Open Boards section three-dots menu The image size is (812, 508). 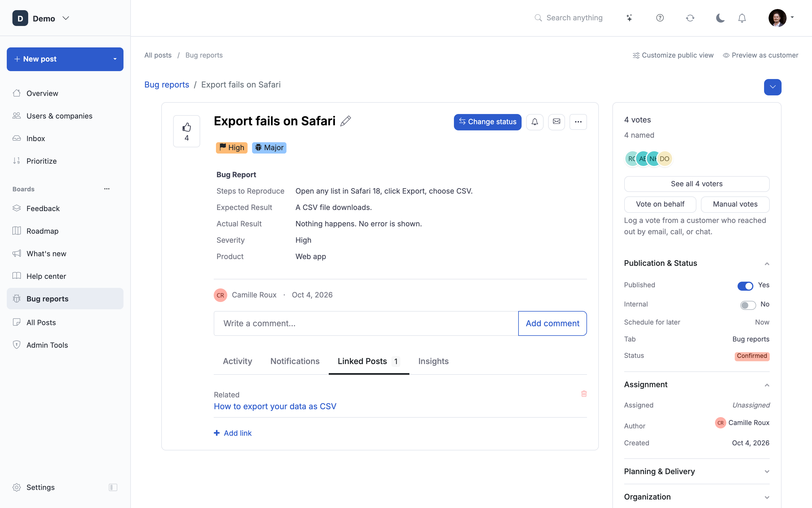(x=107, y=189)
